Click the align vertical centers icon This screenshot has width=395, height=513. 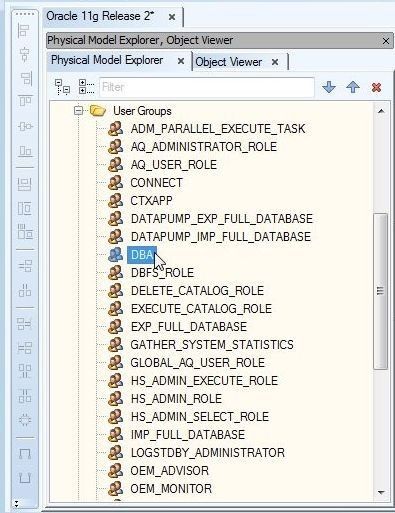[x=24, y=54]
